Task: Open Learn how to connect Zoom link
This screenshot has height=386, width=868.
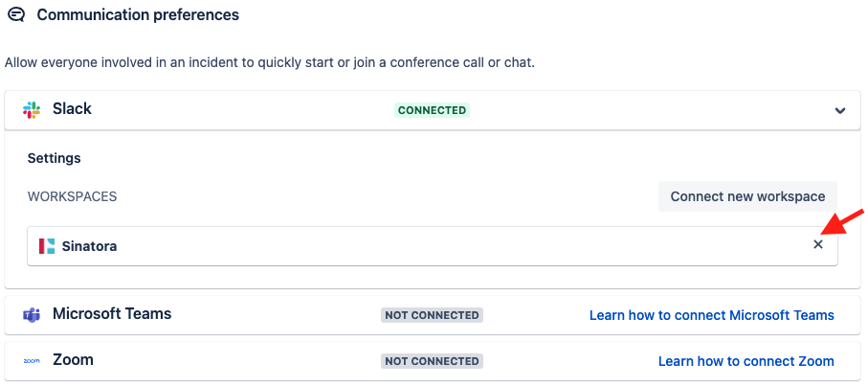Action: click(746, 361)
